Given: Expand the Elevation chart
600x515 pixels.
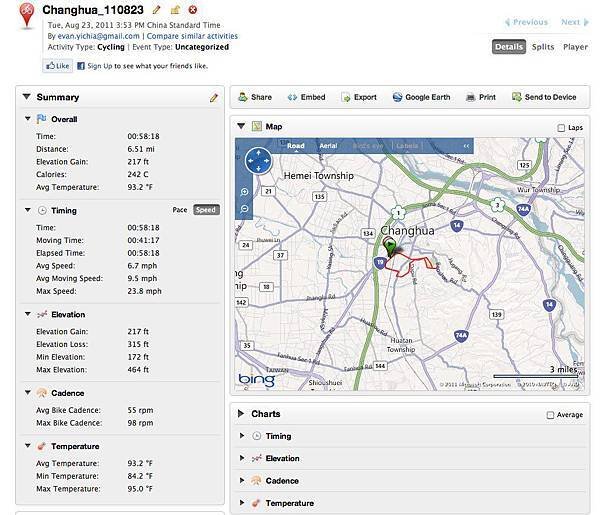Looking at the screenshot, I should [x=242, y=458].
